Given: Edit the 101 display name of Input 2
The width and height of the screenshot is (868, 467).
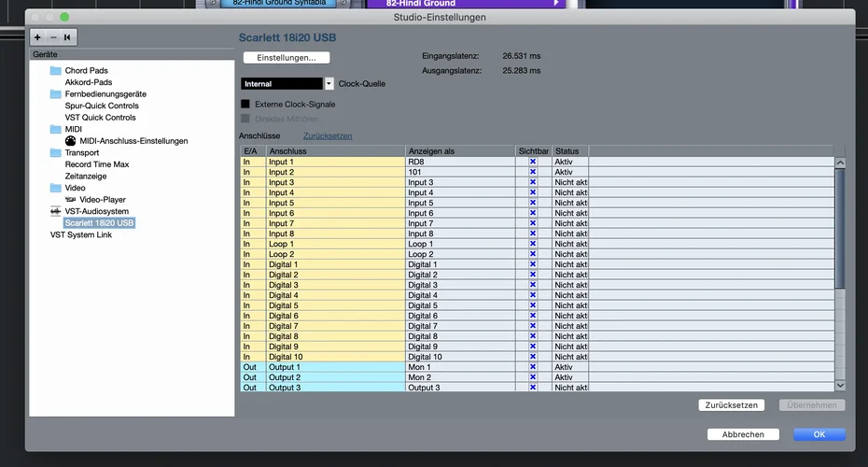Looking at the screenshot, I should (x=460, y=172).
